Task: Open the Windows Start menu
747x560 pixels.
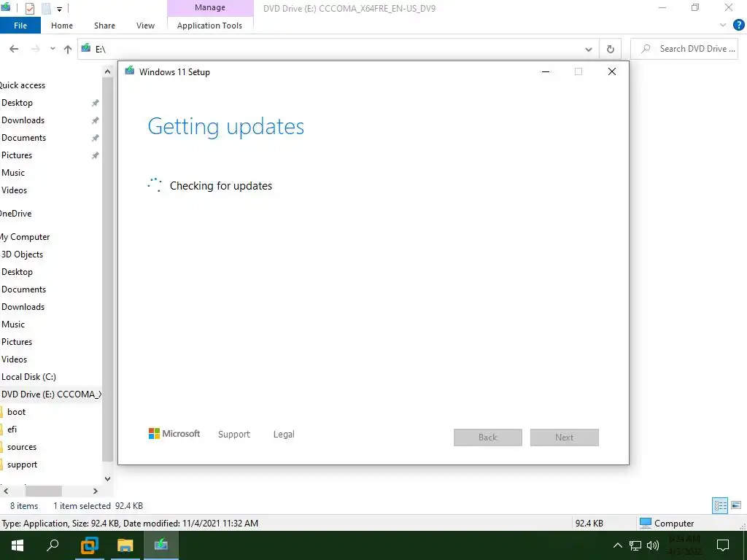Action: click(x=18, y=545)
